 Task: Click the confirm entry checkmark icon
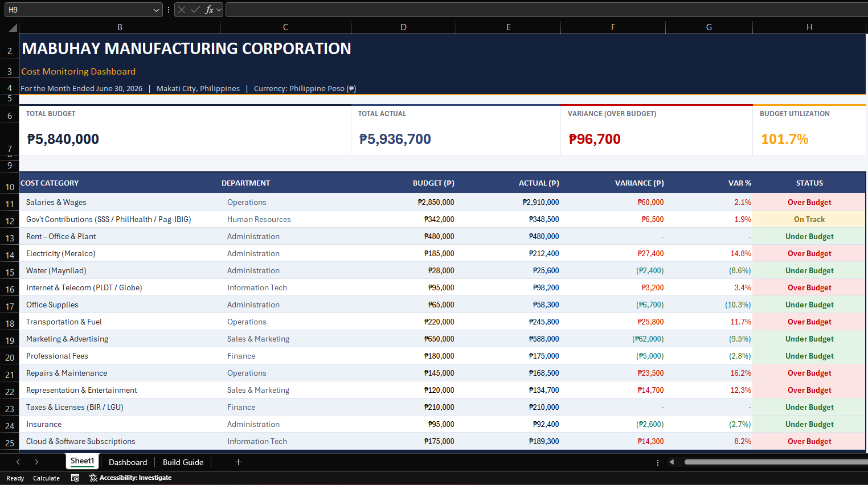(x=195, y=10)
